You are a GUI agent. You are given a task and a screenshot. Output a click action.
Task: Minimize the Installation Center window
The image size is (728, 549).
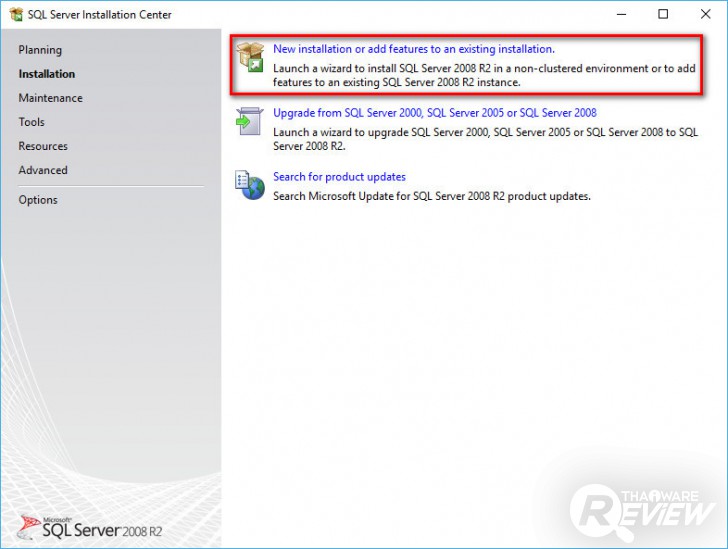tap(621, 14)
